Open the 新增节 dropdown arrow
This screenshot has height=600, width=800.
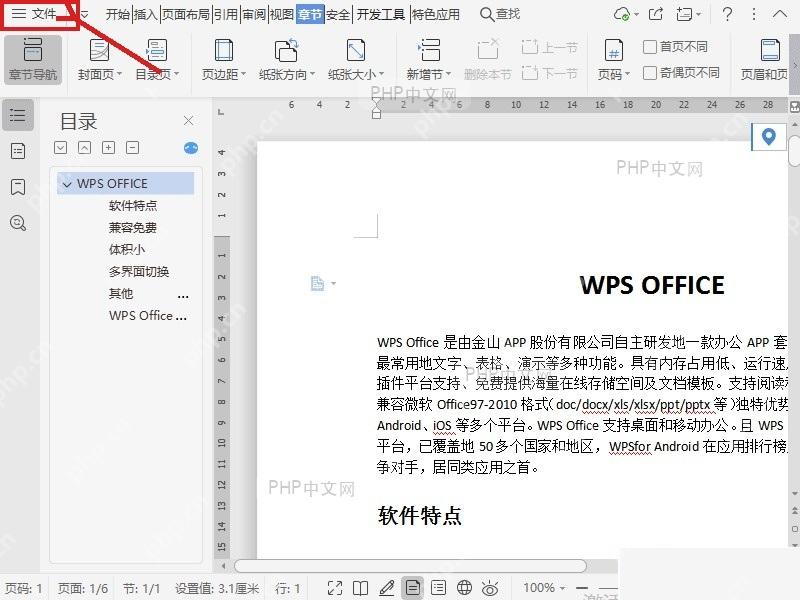[448, 74]
